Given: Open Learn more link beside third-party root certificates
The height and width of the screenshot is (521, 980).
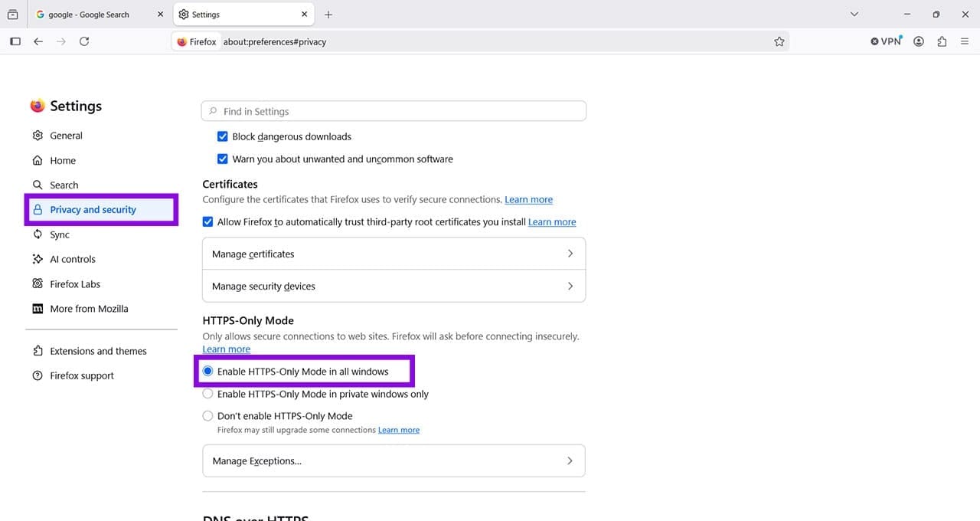Looking at the screenshot, I should (x=552, y=221).
